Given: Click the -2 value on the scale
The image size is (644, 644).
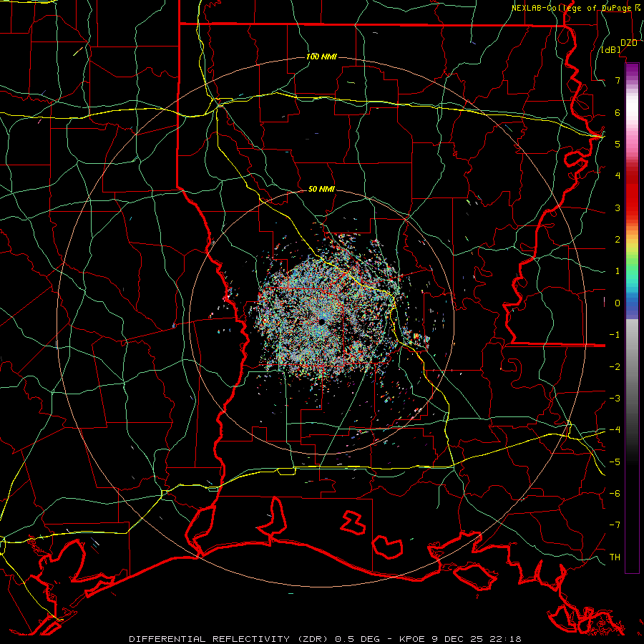Looking at the screenshot, I should click(x=615, y=367).
